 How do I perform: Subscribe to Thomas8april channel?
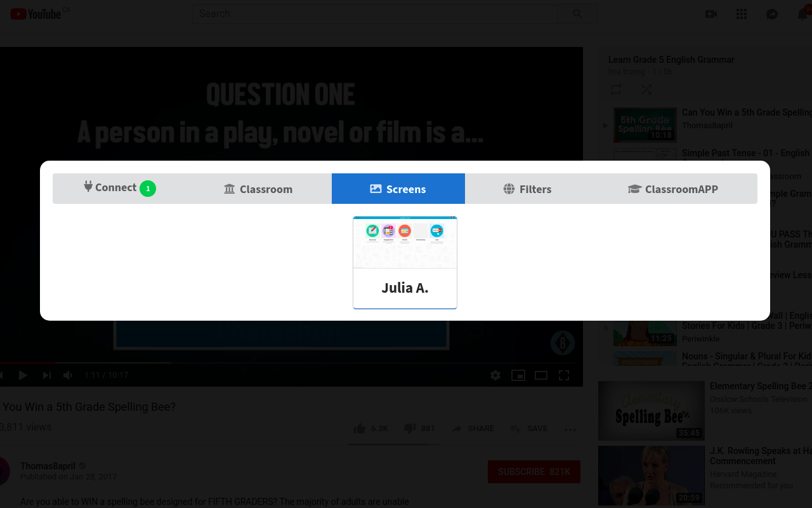(534, 472)
